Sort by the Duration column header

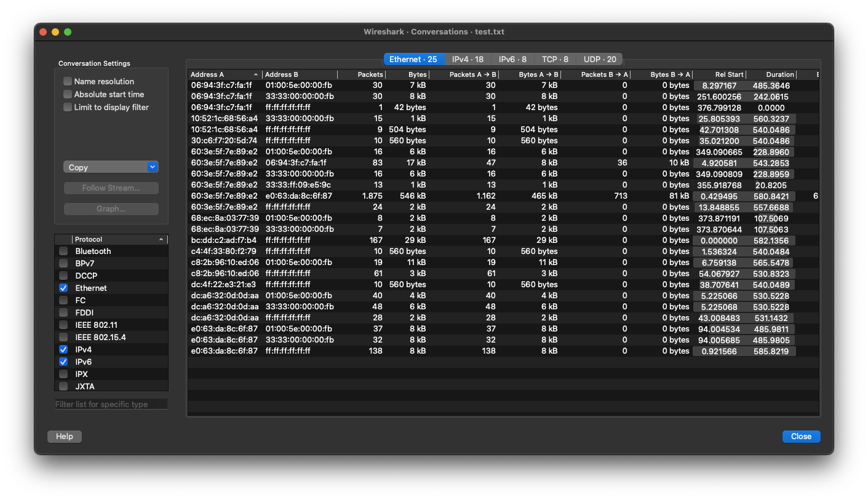771,74
